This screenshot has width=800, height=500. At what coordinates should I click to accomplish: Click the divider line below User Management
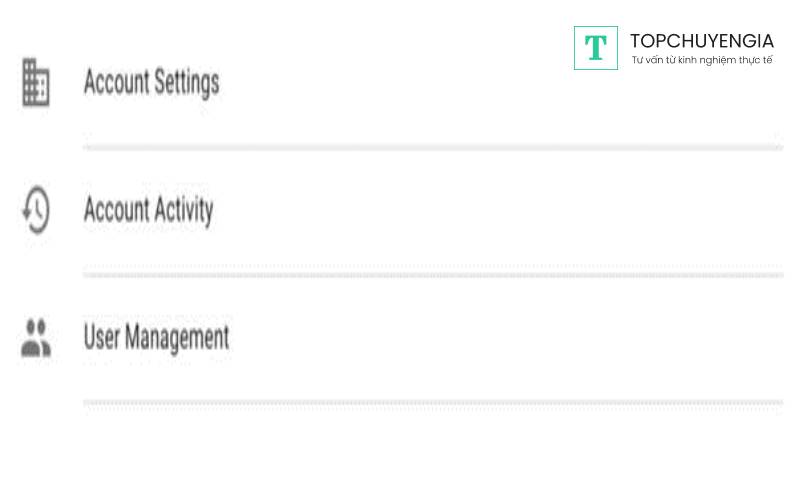[432, 403]
